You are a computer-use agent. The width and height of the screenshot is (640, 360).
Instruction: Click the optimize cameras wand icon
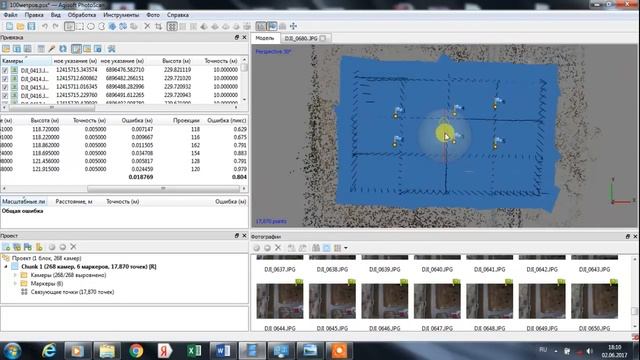click(52, 49)
